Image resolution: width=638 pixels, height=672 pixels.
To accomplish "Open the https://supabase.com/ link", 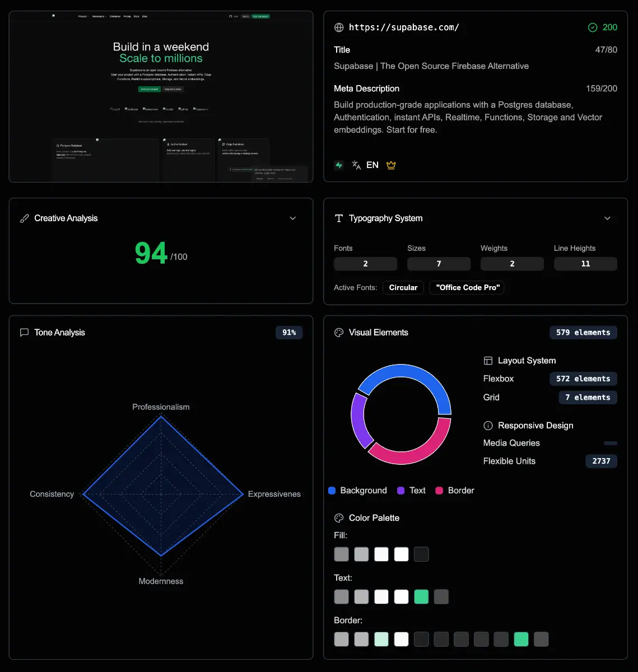I will tap(404, 27).
